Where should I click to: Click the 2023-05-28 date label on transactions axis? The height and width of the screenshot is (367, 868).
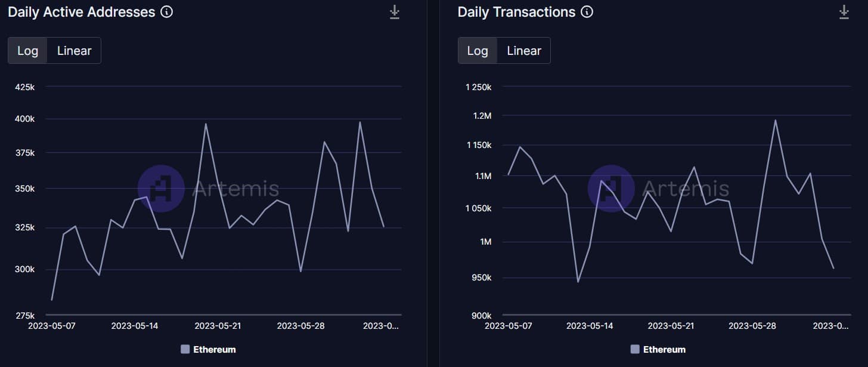click(x=752, y=326)
